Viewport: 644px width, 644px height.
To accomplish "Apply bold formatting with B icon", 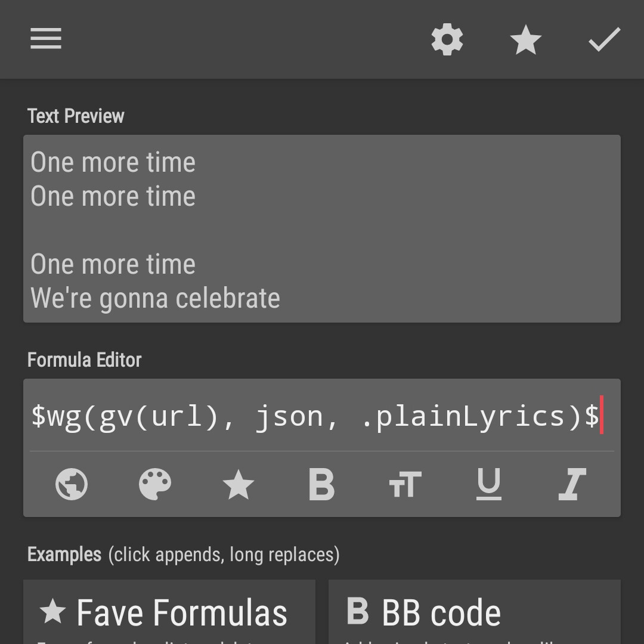I will 321,484.
